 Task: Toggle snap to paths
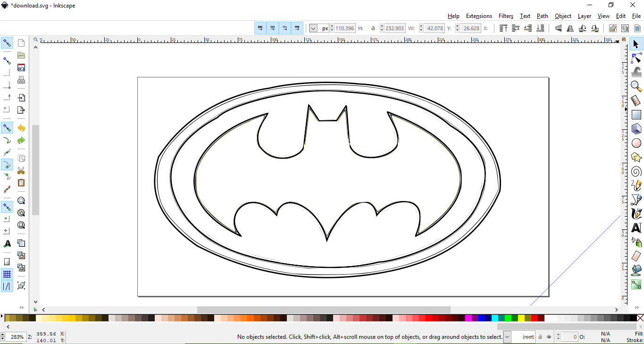[7, 140]
